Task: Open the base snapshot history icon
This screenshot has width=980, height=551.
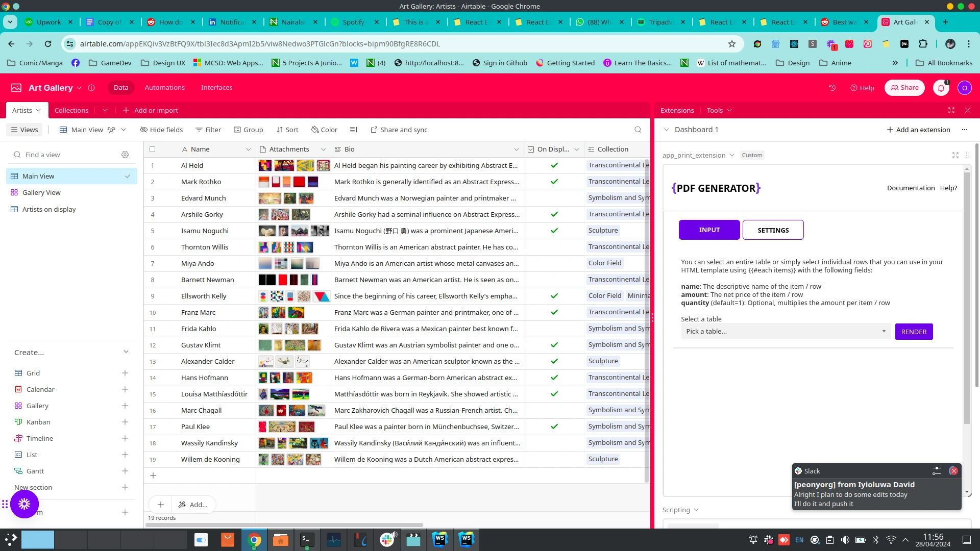Action: point(832,88)
